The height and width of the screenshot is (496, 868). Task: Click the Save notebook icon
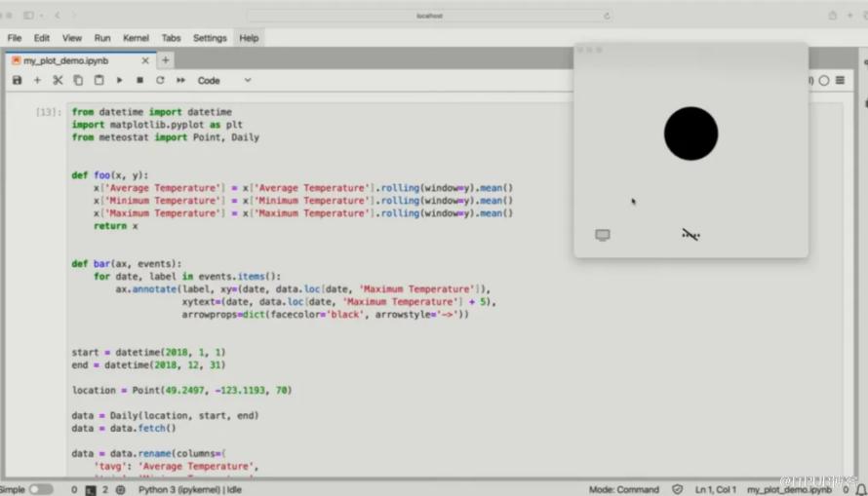point(17,80)
